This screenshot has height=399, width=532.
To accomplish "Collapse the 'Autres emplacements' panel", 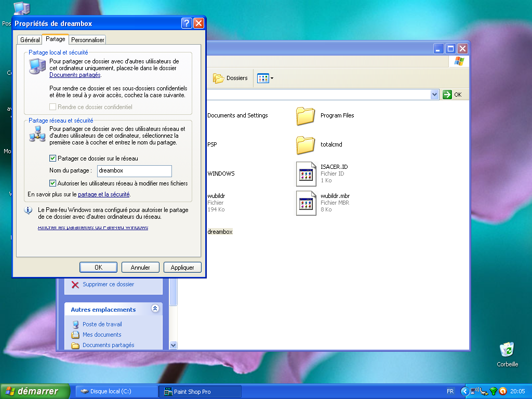I will [x=155, y=309].
